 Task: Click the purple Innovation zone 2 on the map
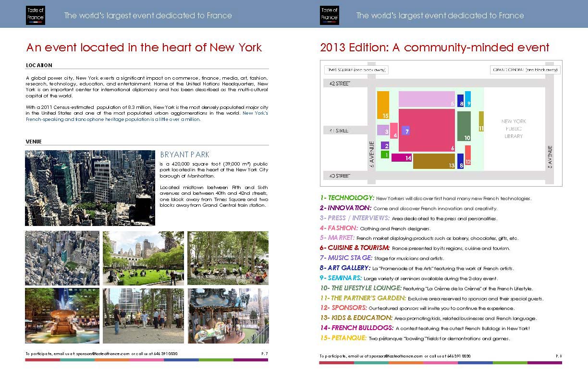click(x=384, y=145)
